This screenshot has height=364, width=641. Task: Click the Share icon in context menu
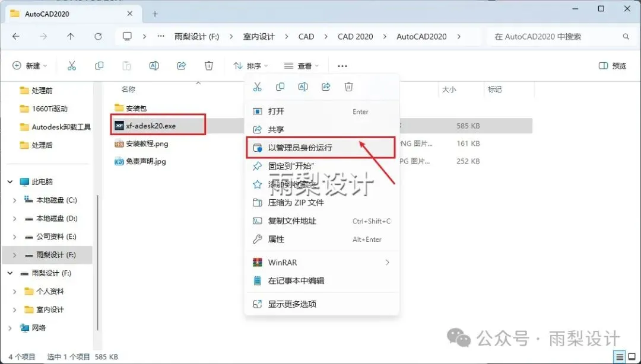[326, 87]
